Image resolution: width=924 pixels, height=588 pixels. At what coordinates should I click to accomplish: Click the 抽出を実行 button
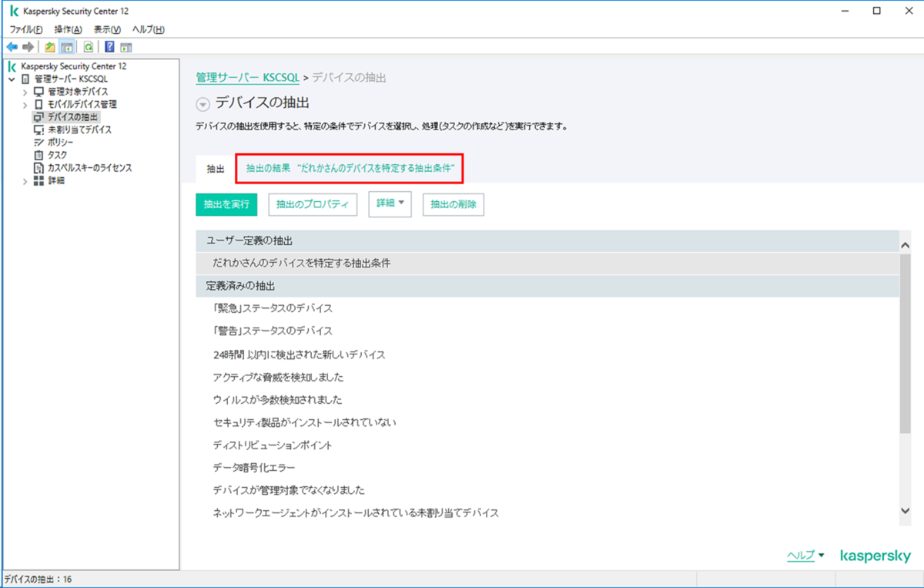point(226,204)
